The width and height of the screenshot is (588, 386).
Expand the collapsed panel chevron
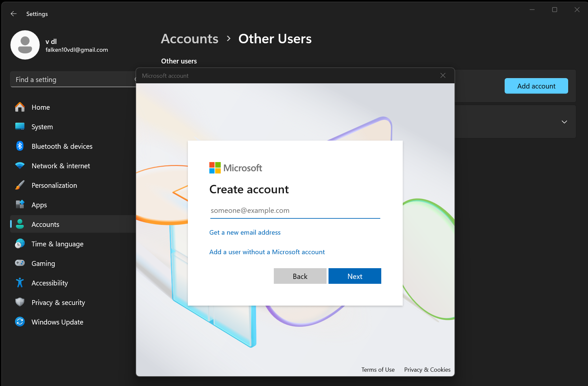pyautogui.click(x=565, y=122)
